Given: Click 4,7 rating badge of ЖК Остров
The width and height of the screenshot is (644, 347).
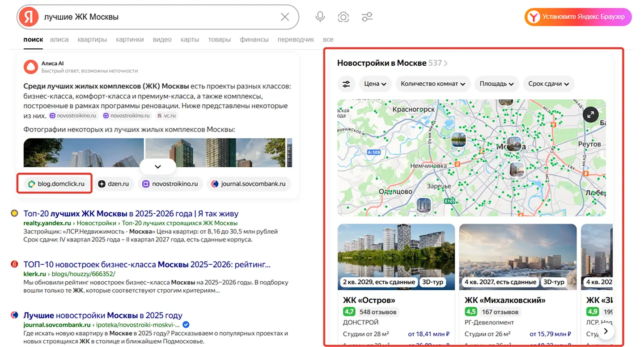Looking at the screenshot, I should pos(349,312).
